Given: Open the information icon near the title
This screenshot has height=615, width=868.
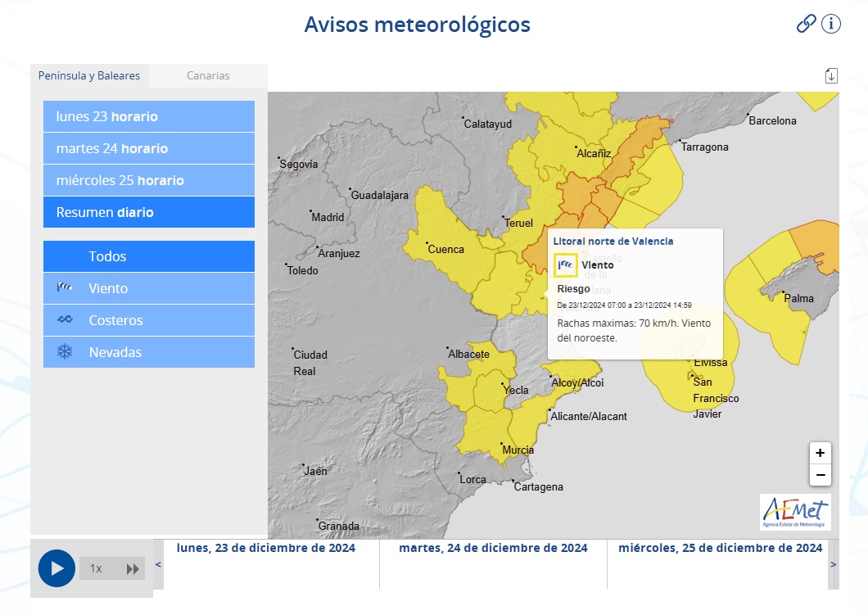Looking at the screenshot, I should click(831, 24).
